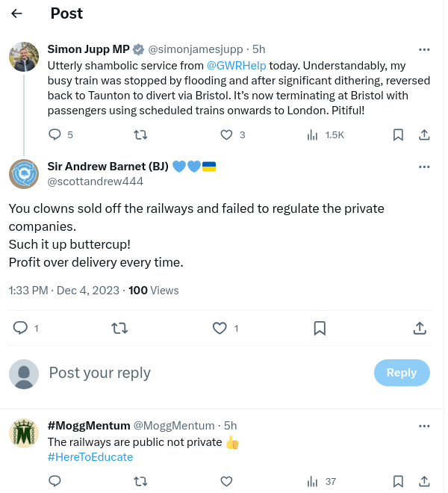Bookmark Simon Jupp MP's tweet
448x493 pixels.
coord(398,135)
